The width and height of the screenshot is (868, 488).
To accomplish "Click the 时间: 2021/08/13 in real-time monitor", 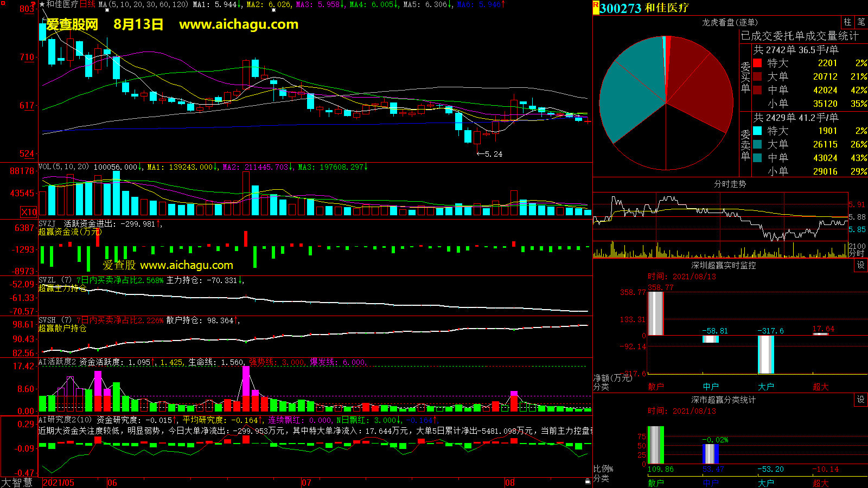I will [x=682, y=277].
